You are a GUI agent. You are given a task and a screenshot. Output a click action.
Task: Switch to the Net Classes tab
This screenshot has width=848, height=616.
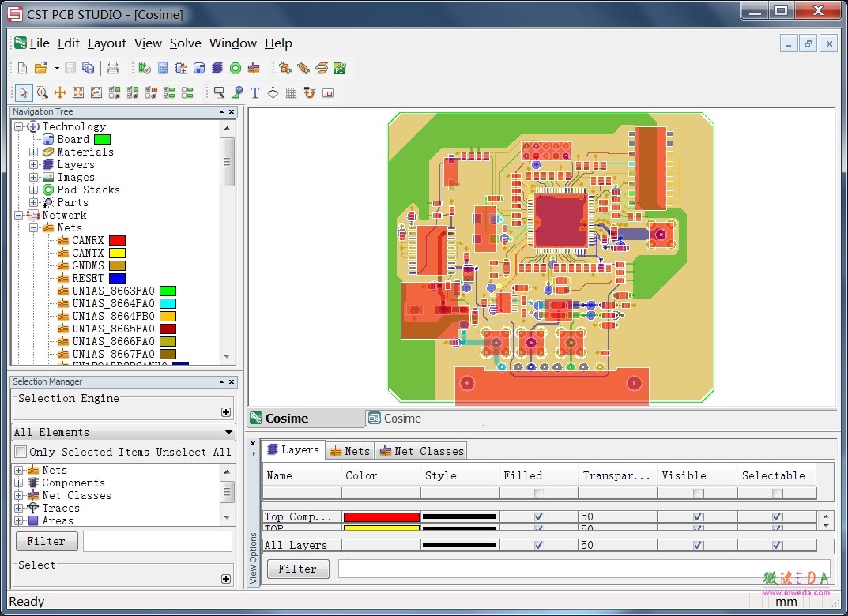[421, 451]
